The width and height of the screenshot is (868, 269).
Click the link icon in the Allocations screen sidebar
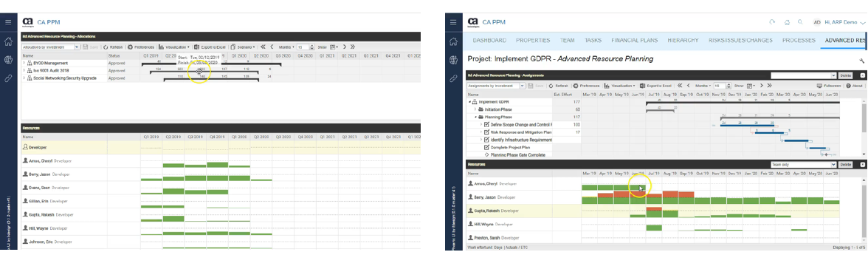[8, 78]
